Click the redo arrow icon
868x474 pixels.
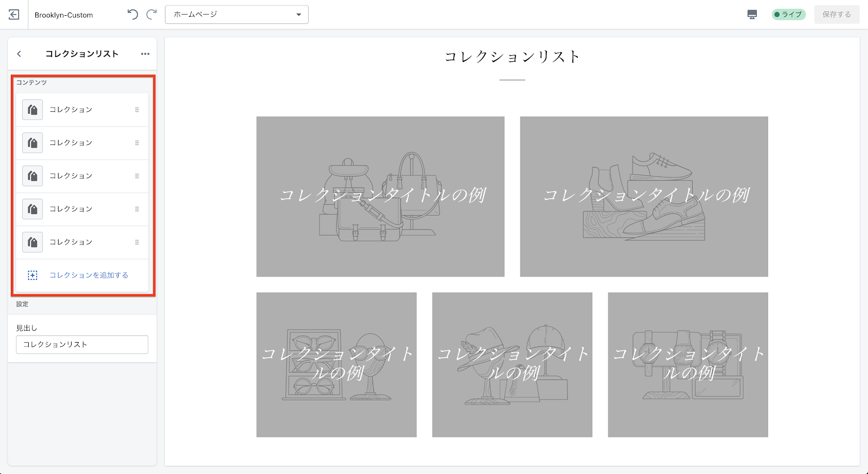tap(152, 15)
